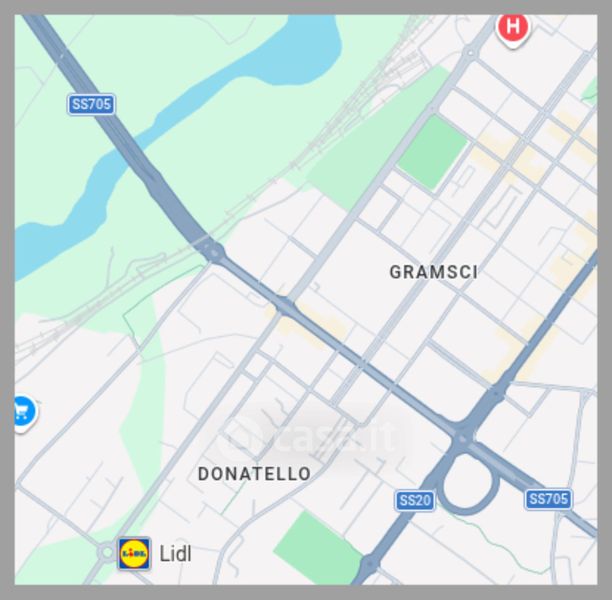Open the Lidl logo pin
This screenshot has height=600, width=612.
click(134, 553)
